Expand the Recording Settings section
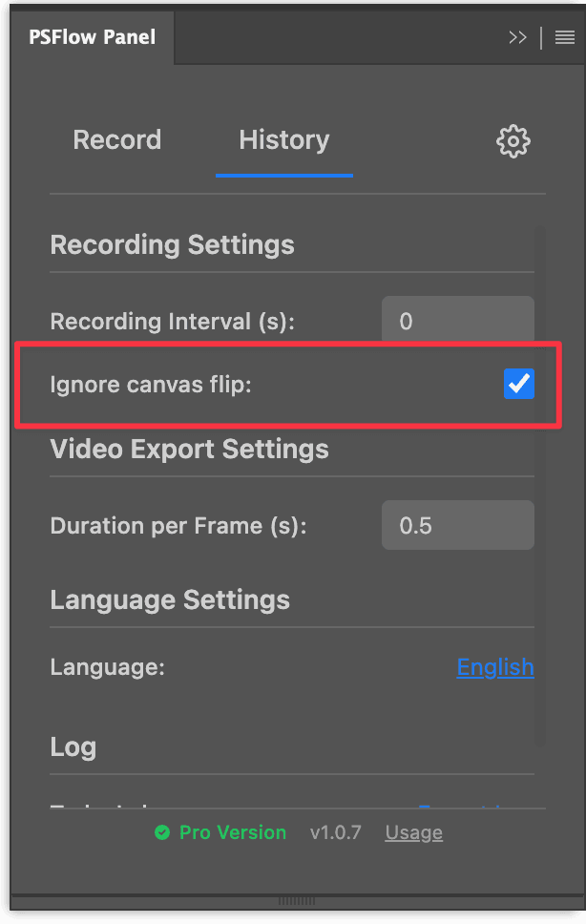 point(172,244)
